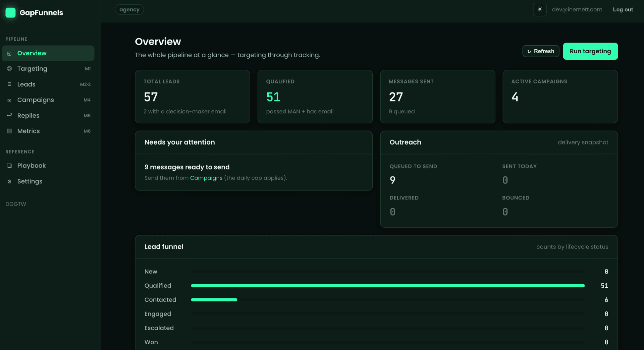Click the Targeting sidebar icon
The image size is (644, 350).
click(9, 69)
